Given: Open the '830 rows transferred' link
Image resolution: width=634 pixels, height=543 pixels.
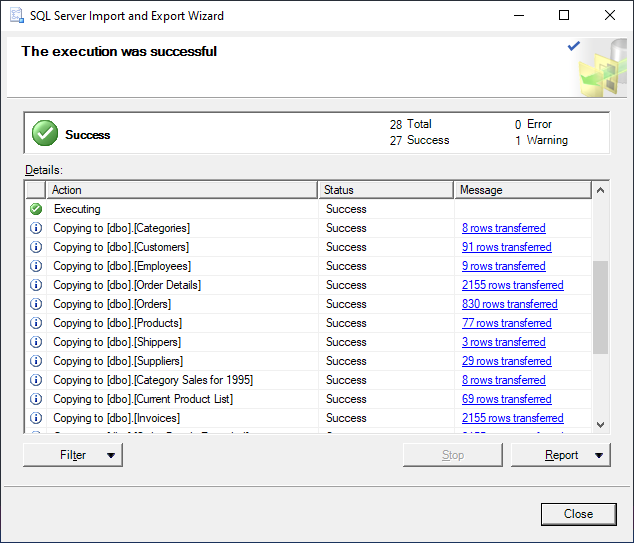Looking at the screenshot, I should click(x=510, y=304).
